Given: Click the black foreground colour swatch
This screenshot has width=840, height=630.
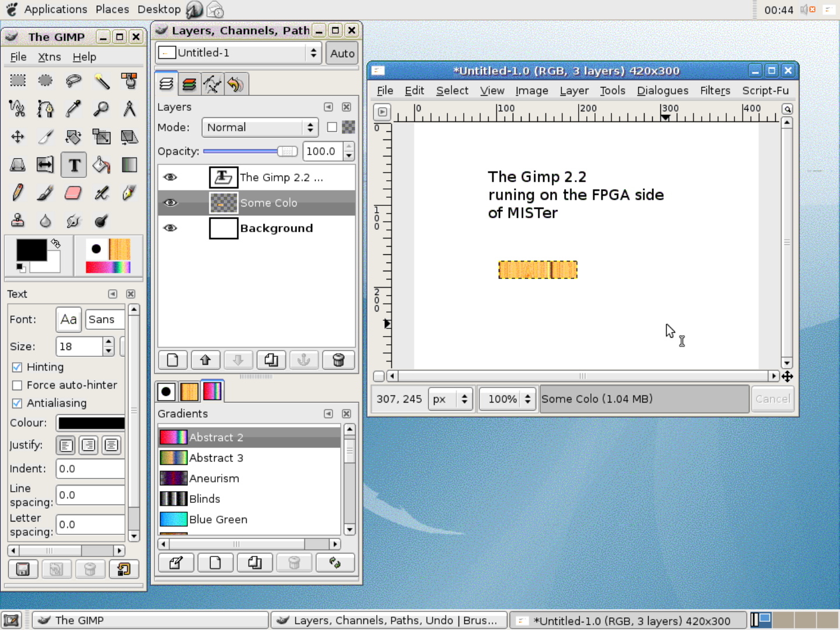Looking at the screenshot, I should [x=32, y=250].
